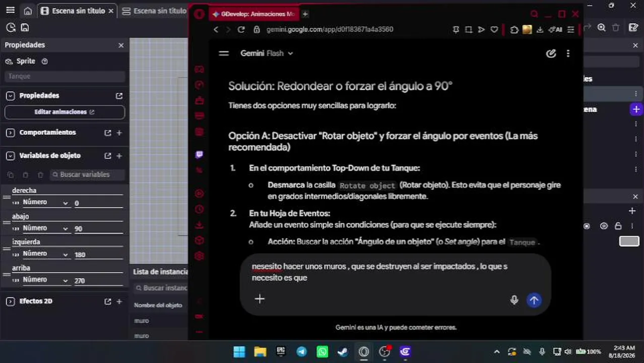Viewport: 644px width, 363px height.
Task: Open the GDevelop version history icon
Action: (x=11, y=28)
